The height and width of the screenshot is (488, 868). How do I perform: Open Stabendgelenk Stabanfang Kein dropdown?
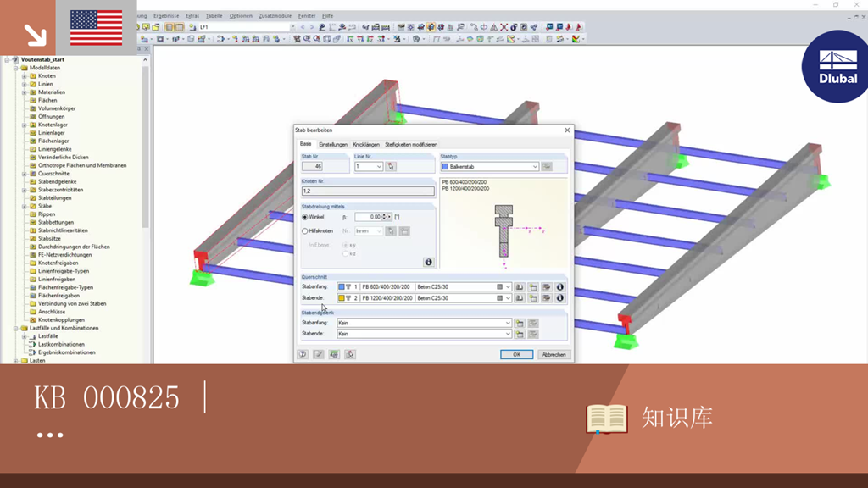tap(508, 323)
